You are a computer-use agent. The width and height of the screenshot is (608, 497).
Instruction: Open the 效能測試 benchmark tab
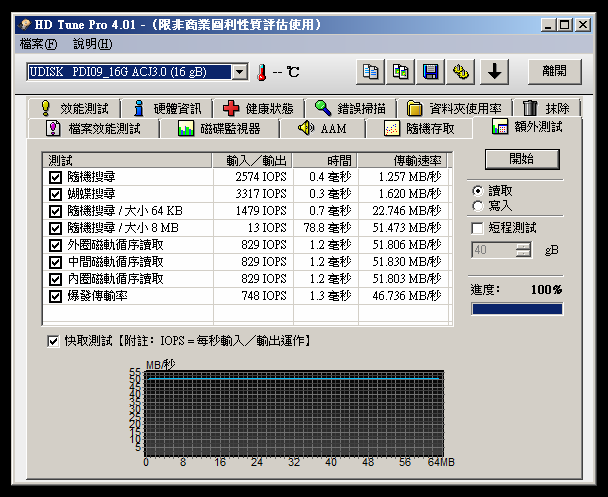pos(74,108)
